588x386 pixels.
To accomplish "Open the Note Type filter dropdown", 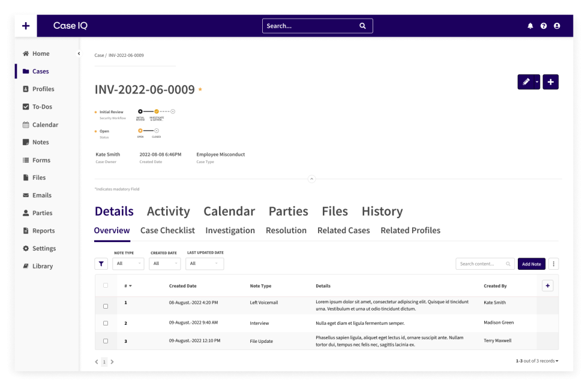I will click(x=128, y=264).
